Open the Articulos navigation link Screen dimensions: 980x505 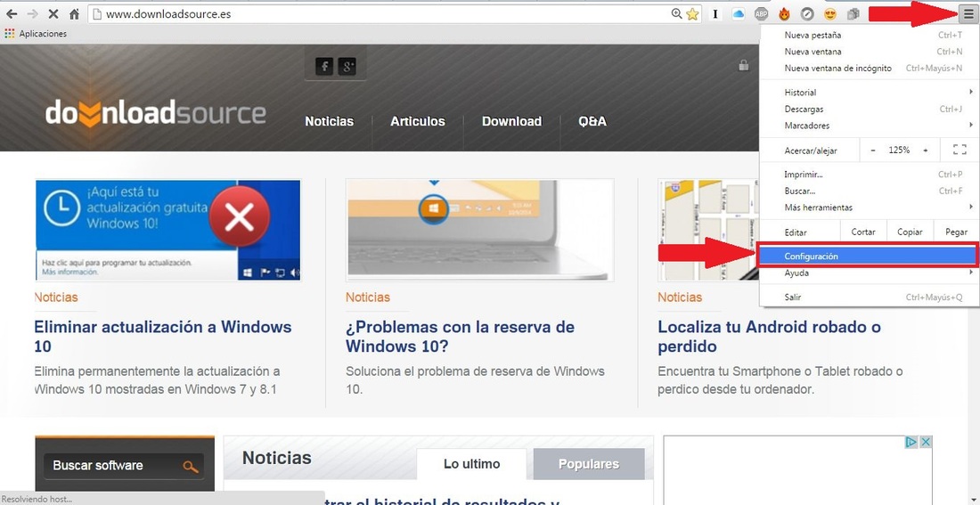tap(418, 121)
